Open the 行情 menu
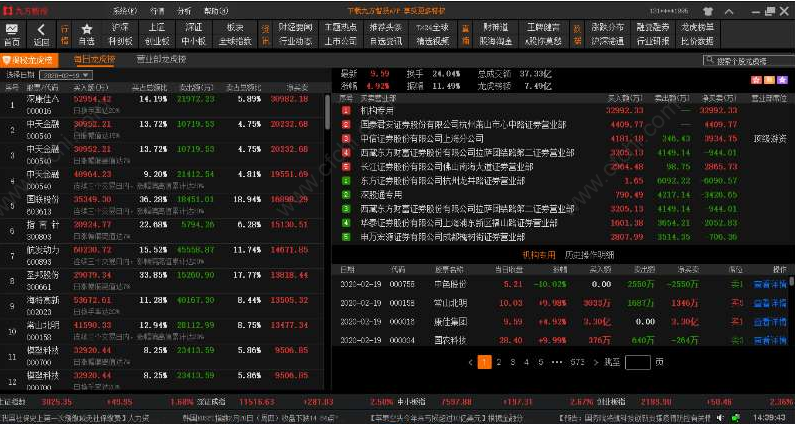 pos(157,11)
